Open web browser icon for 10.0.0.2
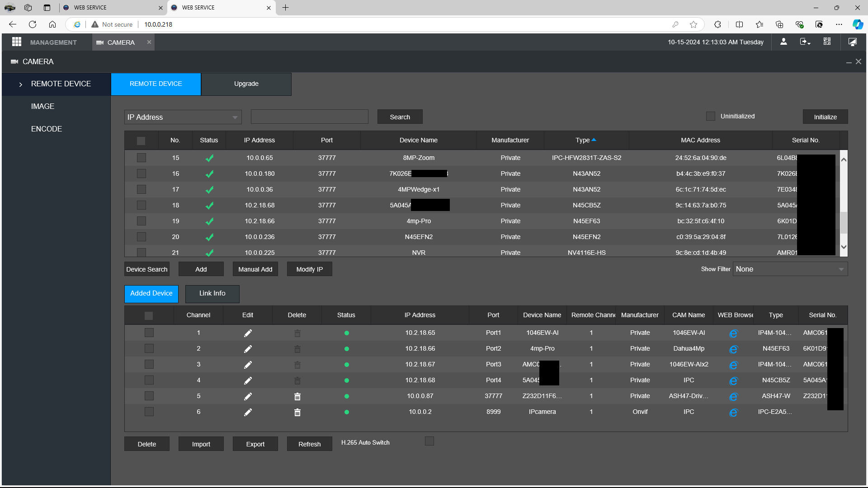The height and width of the screenshot is (488, 868). (x=733, y=413)
